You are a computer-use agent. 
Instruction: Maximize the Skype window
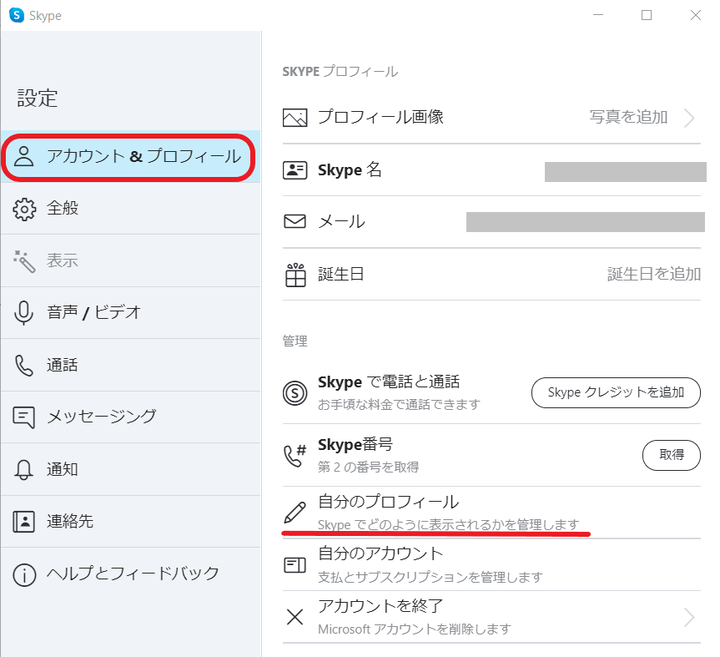(x=647, y=15)
